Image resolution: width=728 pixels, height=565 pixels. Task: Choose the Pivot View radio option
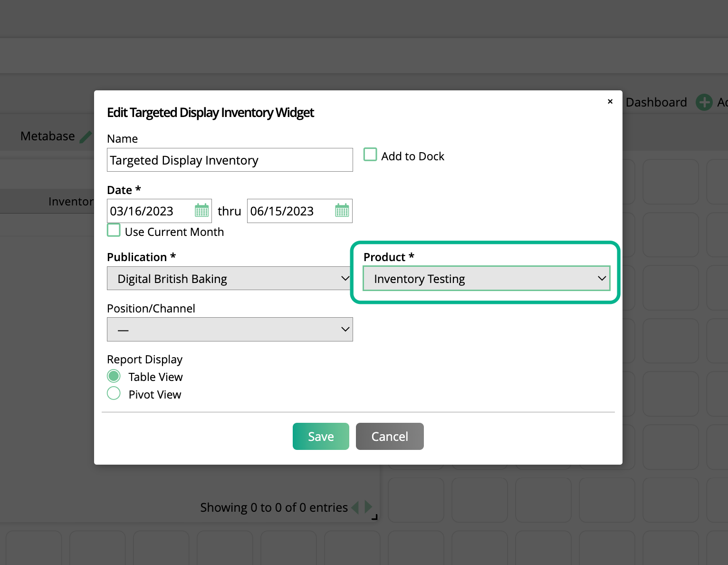[114, 394]
